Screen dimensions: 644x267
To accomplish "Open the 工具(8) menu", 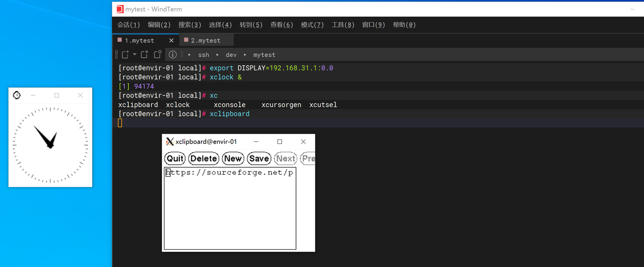I will click(x=343, y=25).
